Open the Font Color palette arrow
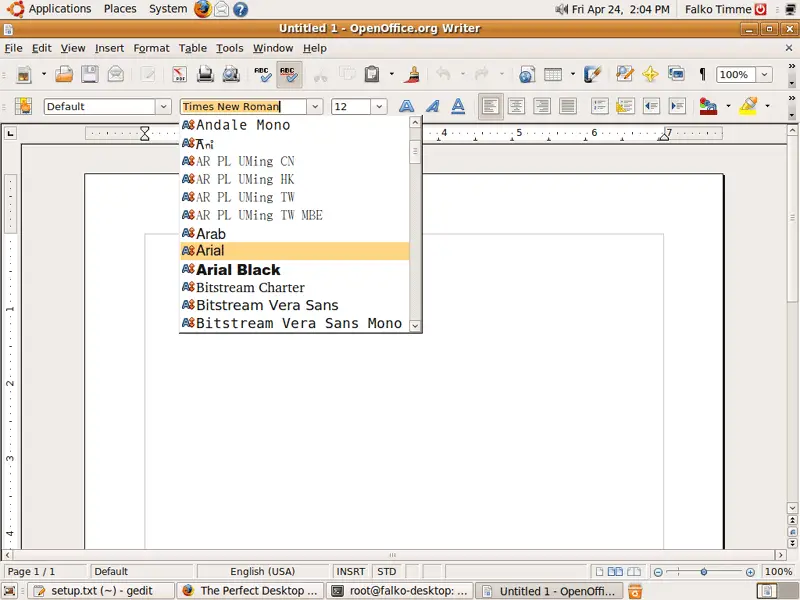The image size is (800, 600). click(x=728, y=106)
